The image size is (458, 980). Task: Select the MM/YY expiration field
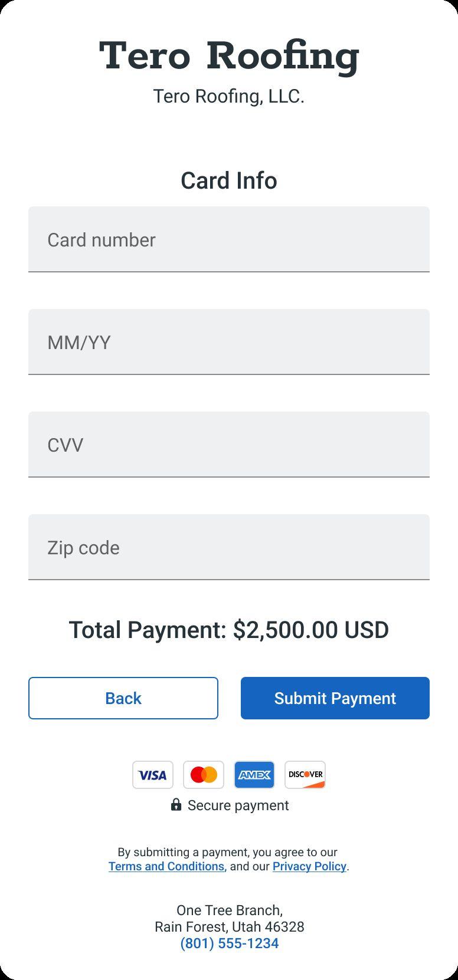pos(229,342)
